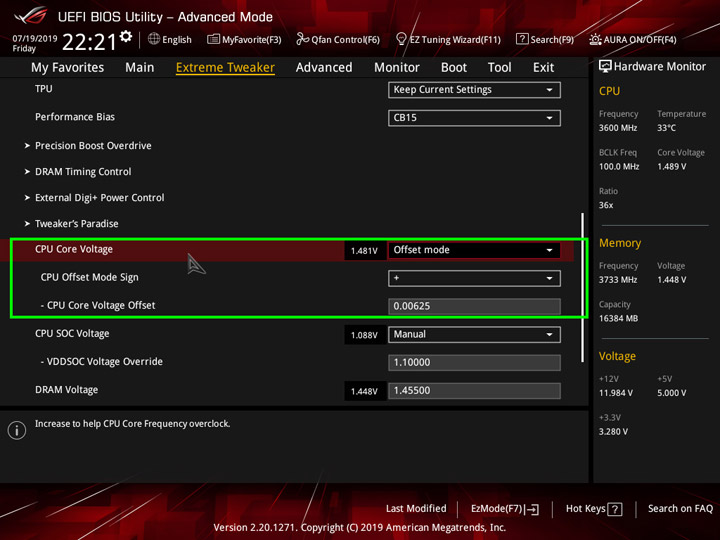The height and width of the screenshot is (540, 720).
Task: Open Search on FAQ
Action: pos(681,509)
